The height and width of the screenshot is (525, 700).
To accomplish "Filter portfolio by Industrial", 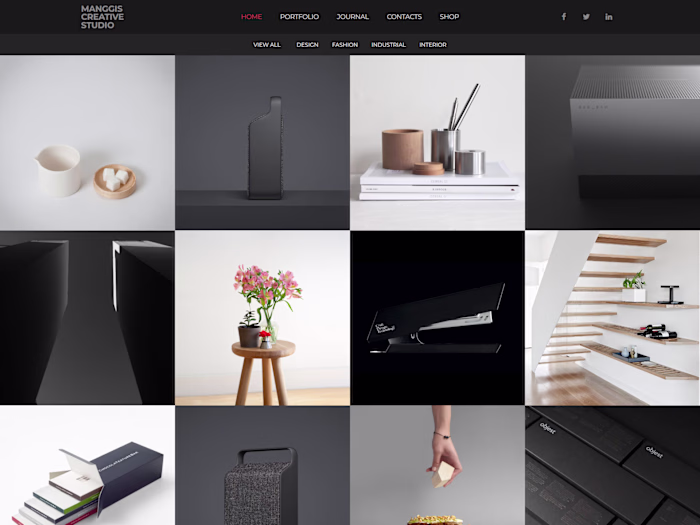I will [388, 45].
